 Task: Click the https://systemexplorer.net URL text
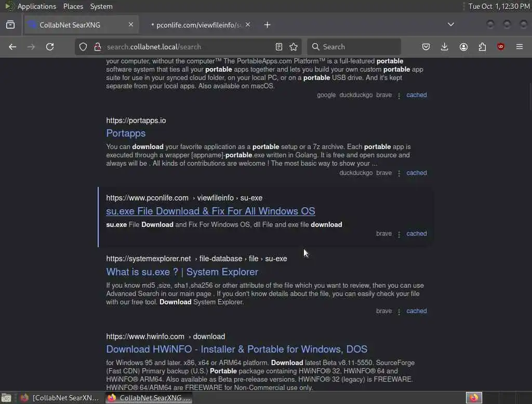[x=148, y=259]
